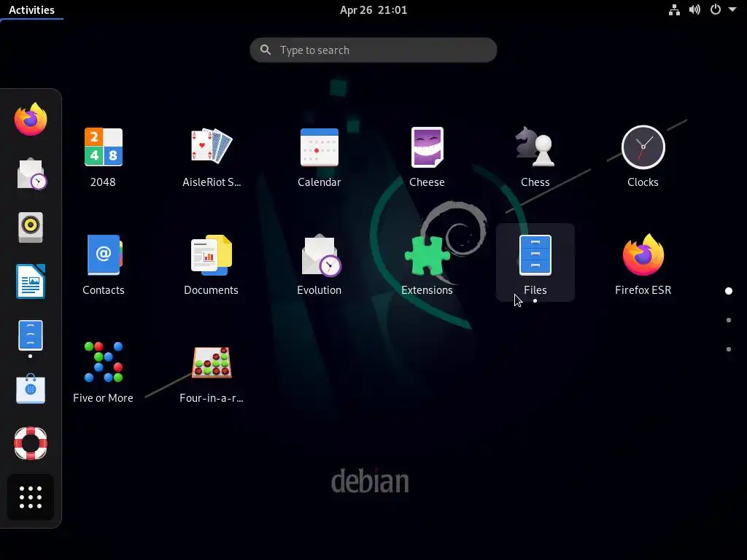Go to the third app page dot

click(x=729, y=349)
